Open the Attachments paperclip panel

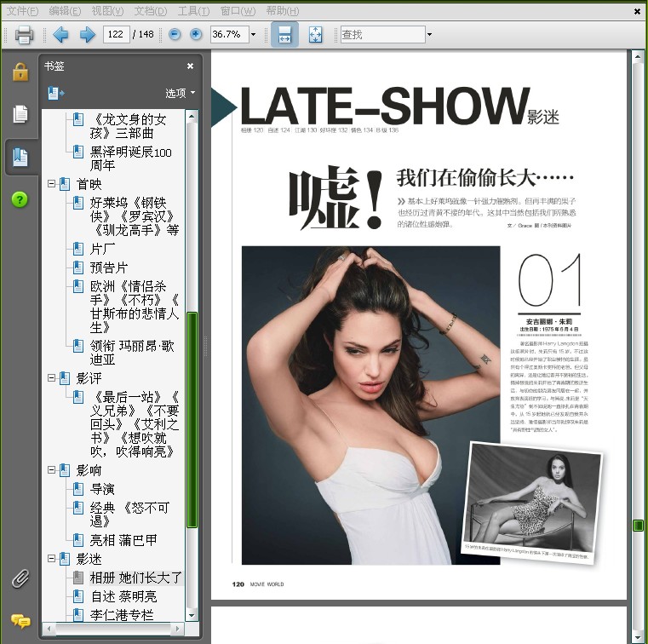pos(20,578)
